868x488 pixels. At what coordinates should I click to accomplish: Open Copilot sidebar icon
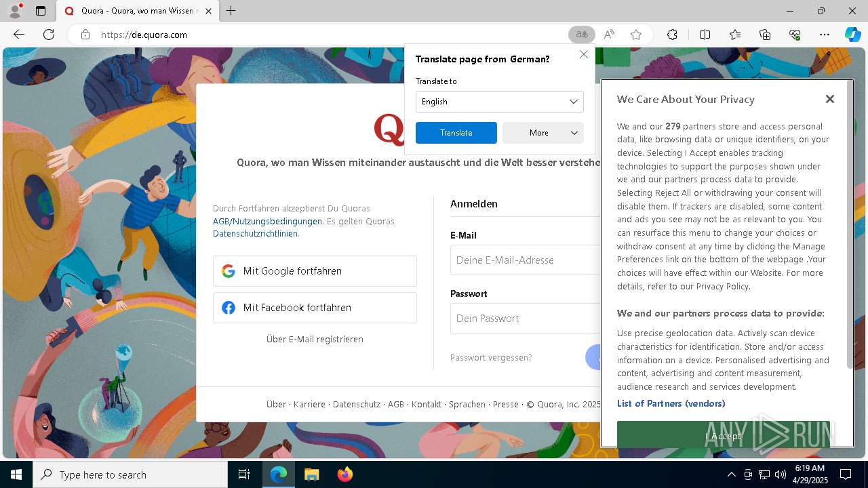852,35
